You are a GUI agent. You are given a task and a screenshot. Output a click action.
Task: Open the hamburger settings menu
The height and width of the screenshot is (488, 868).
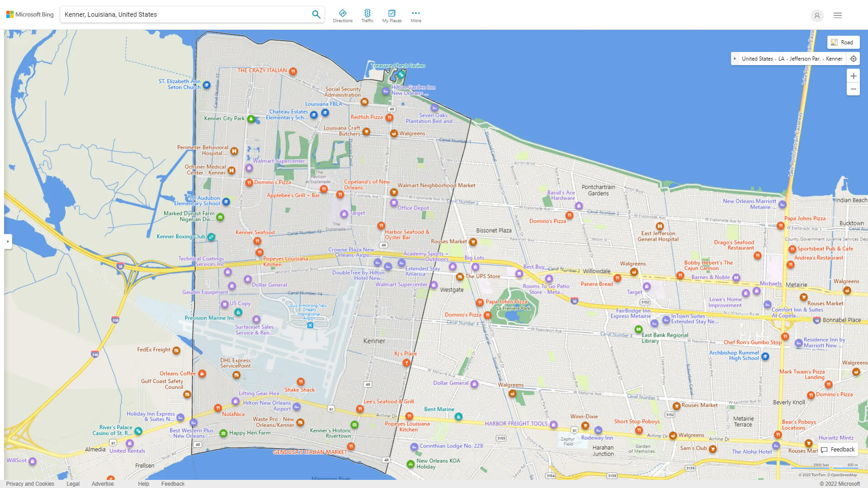[x=837, y=15]
